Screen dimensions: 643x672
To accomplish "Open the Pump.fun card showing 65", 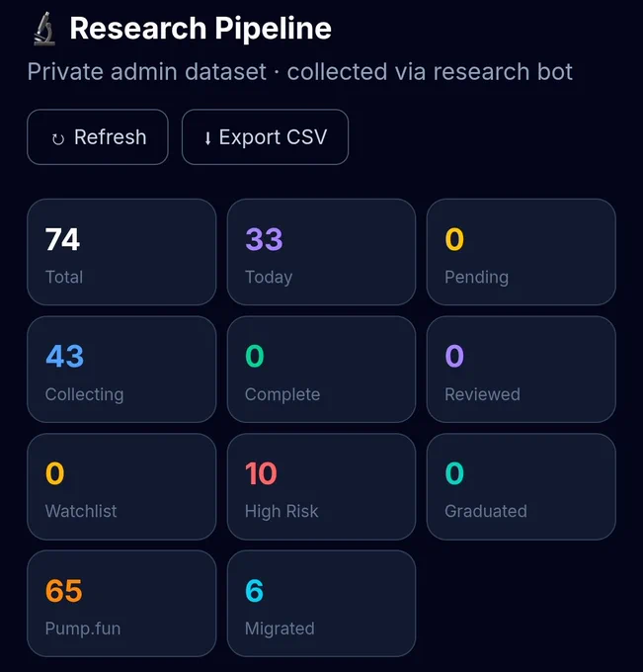I will [121, 604].
